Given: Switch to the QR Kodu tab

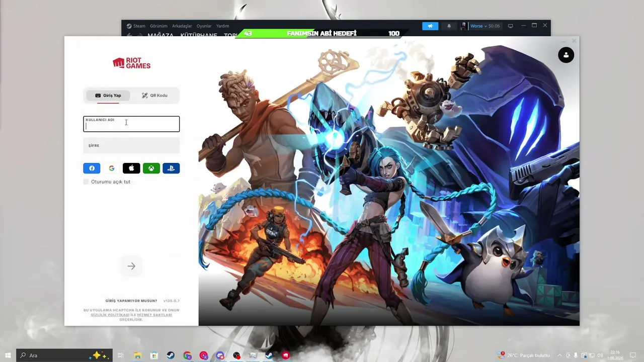Looking at the screenshot, I should point(154,96).
